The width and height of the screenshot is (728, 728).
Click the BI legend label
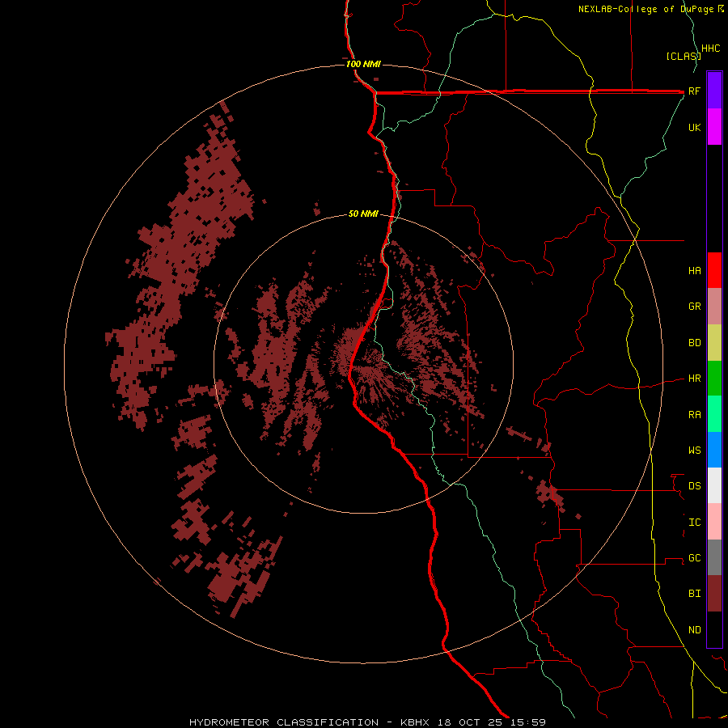coord(694,594)
